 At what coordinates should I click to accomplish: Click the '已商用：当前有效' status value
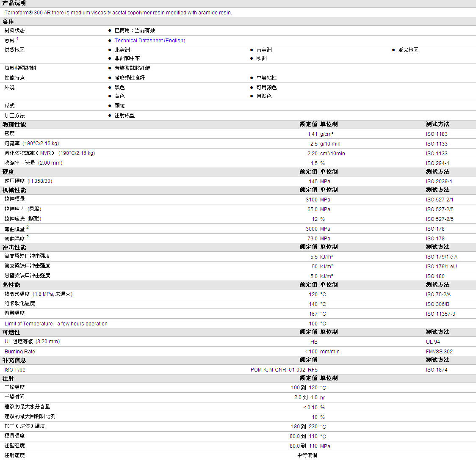click(x=135, y=30)
